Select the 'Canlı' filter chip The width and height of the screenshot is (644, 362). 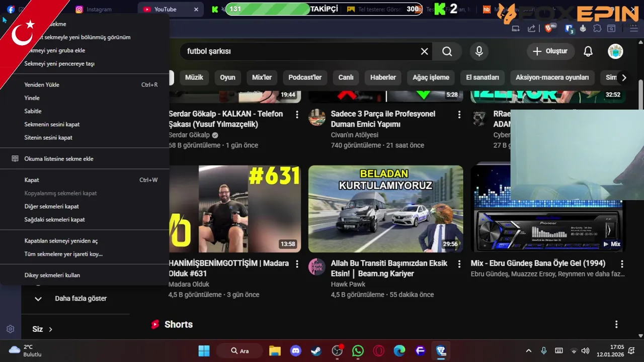click(346, 77)
